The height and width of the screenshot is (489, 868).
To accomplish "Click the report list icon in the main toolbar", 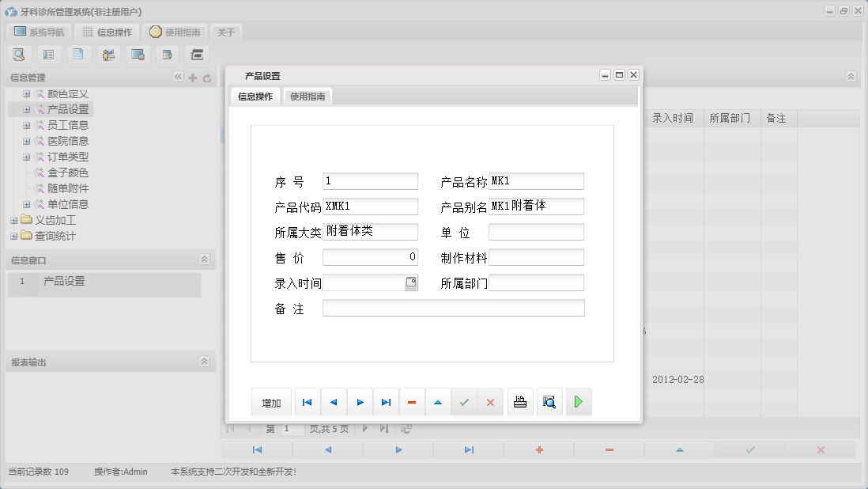I will pyautogui.click(x=47, y=54).
